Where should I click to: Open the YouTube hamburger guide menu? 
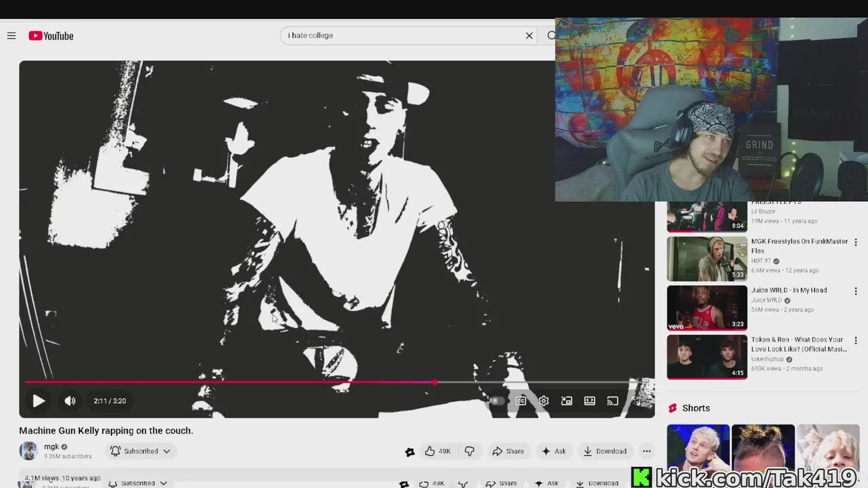coord(12,36)
